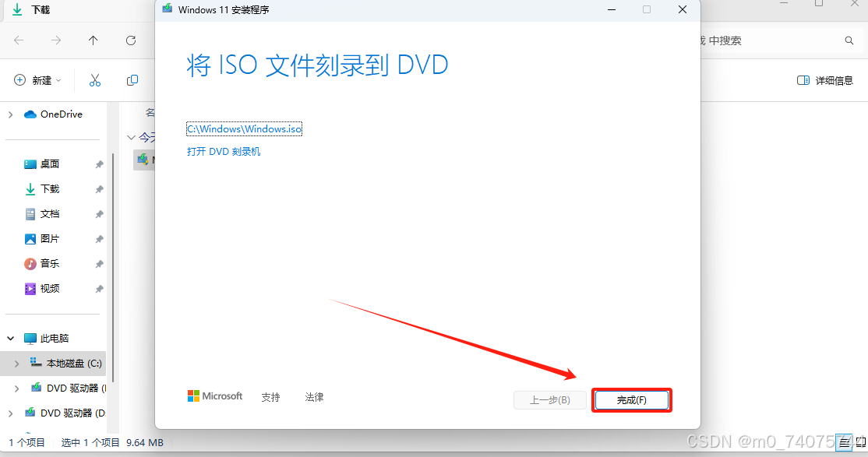Screen dimensions: 868x457
Task: Click the 将 ISO 文件刻录到 DVD heading
Action: pos(317,65)
